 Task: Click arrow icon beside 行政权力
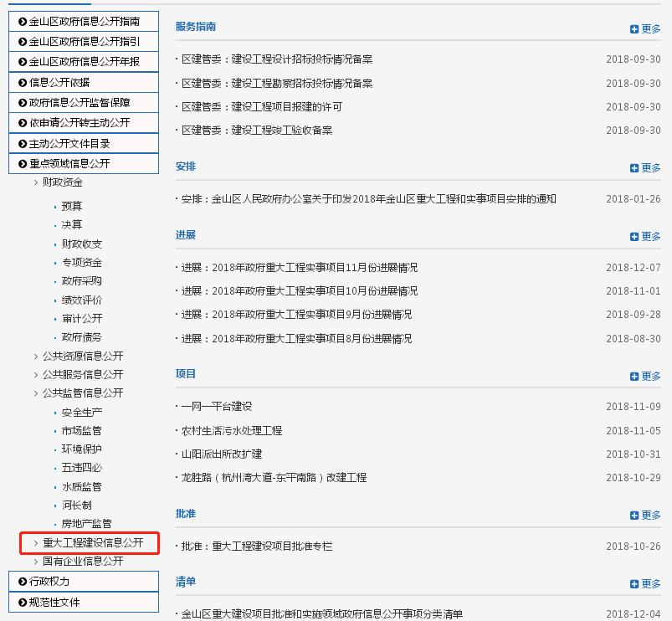point(23,582)
